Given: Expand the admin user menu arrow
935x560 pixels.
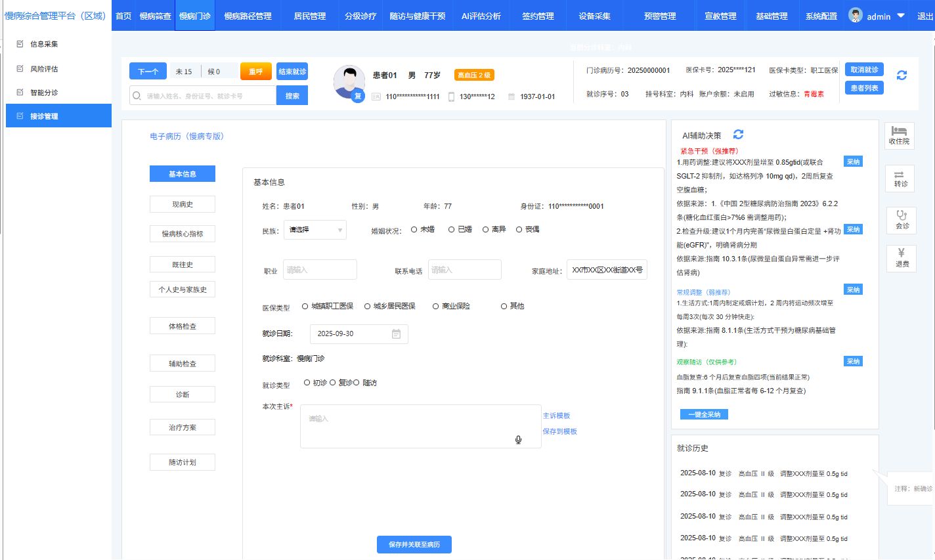Looking at the screenshot, I should pos(900,16).
